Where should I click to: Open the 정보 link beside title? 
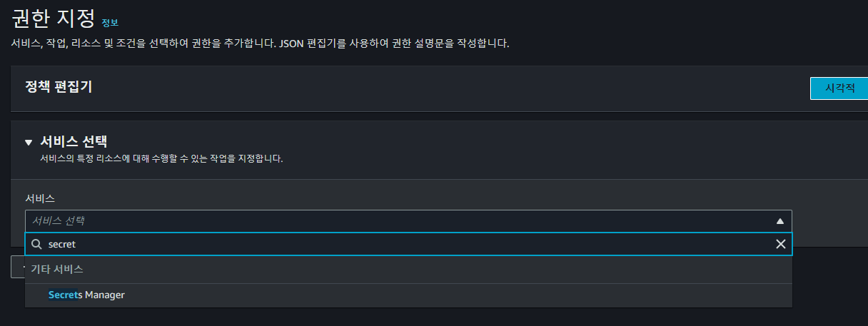[110, 23]
